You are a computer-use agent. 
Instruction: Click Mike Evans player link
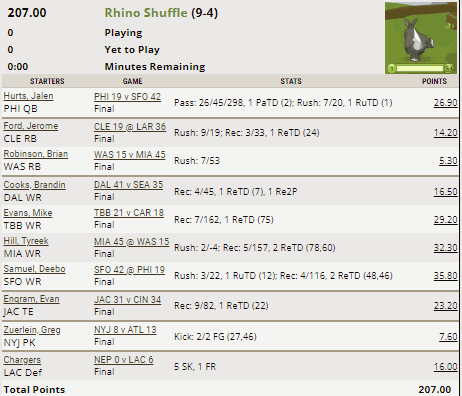[28, 213]
